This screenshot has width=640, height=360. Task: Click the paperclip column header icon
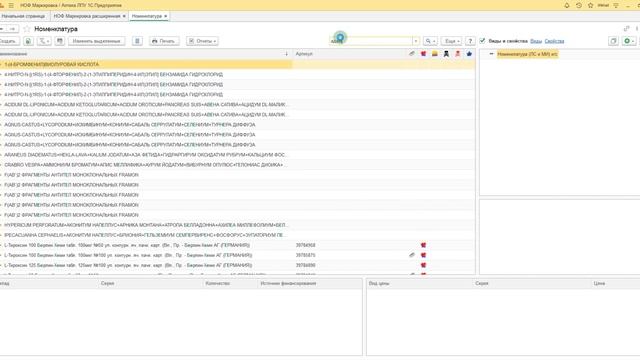coord(412,54)
